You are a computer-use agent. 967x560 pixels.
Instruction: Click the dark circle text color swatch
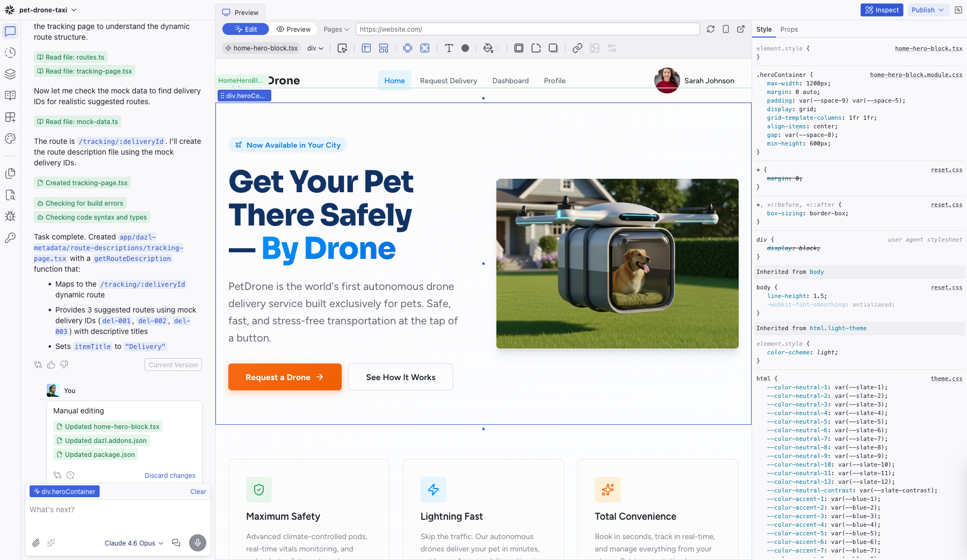tap(465, 48)
